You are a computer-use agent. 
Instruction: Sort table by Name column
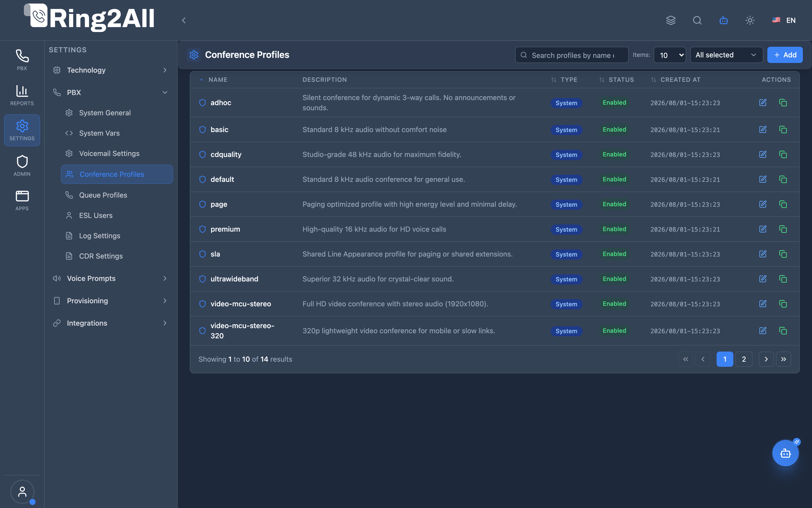pyautogui.click(x=213, y=80)
